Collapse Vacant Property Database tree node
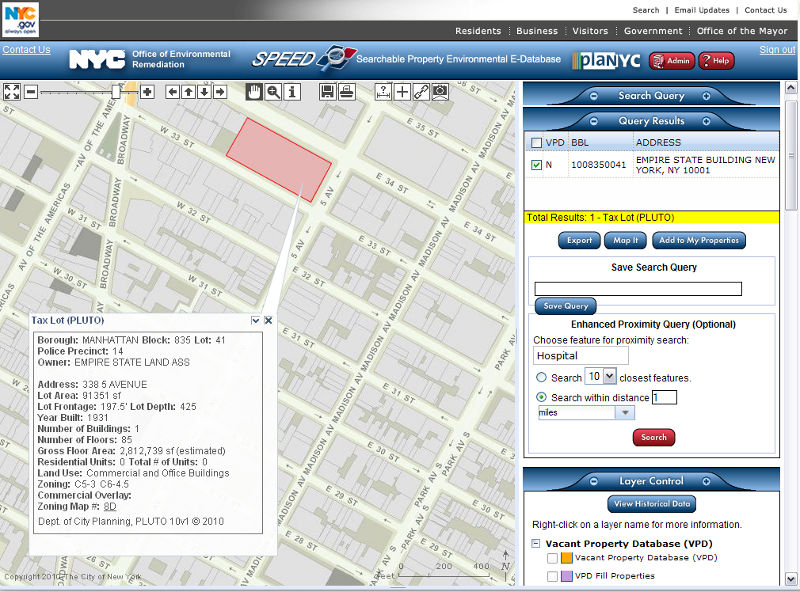This screenshot has height=592, width=800. coord(536,544)
